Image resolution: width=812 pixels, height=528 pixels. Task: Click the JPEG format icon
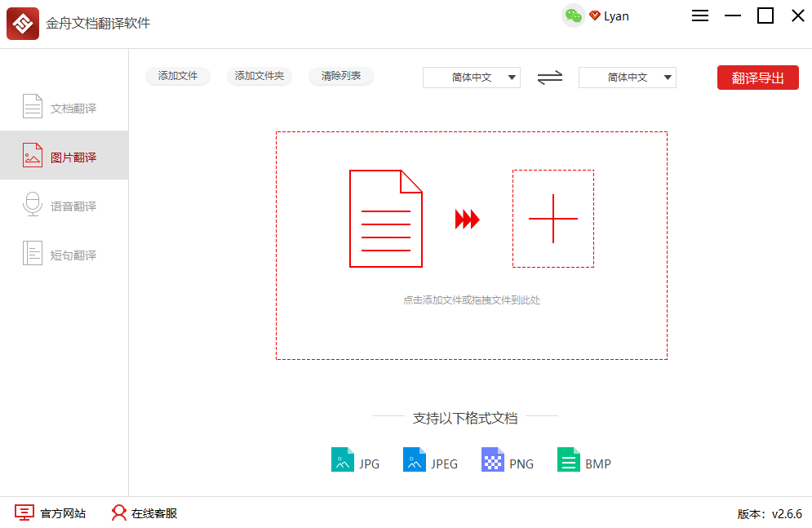click(x=415, y=460)
